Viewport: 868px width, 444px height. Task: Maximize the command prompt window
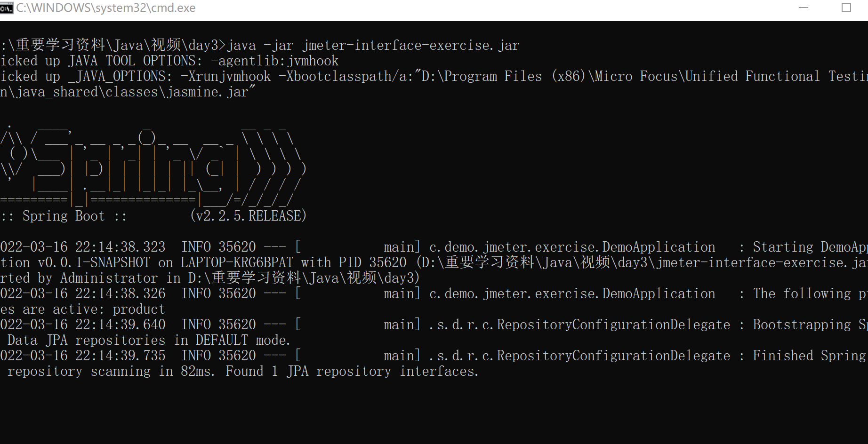pyautogui.click(x=846, y=8)
